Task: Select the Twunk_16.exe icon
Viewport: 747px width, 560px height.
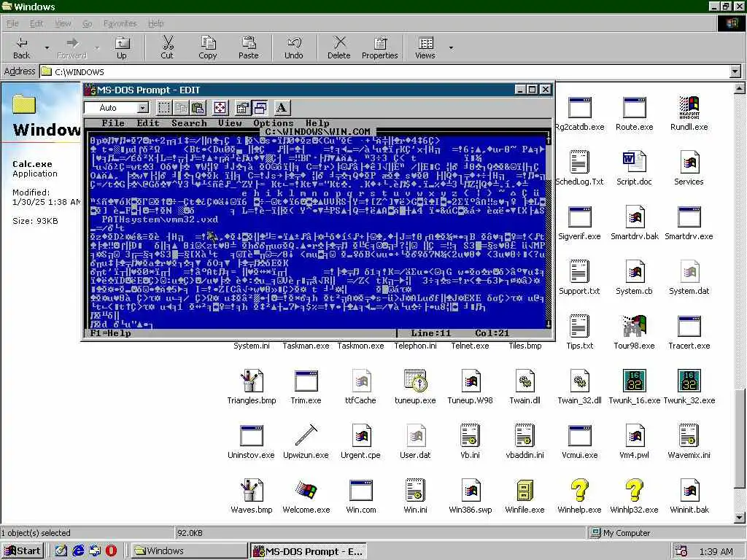Action: tap(634, 388)
